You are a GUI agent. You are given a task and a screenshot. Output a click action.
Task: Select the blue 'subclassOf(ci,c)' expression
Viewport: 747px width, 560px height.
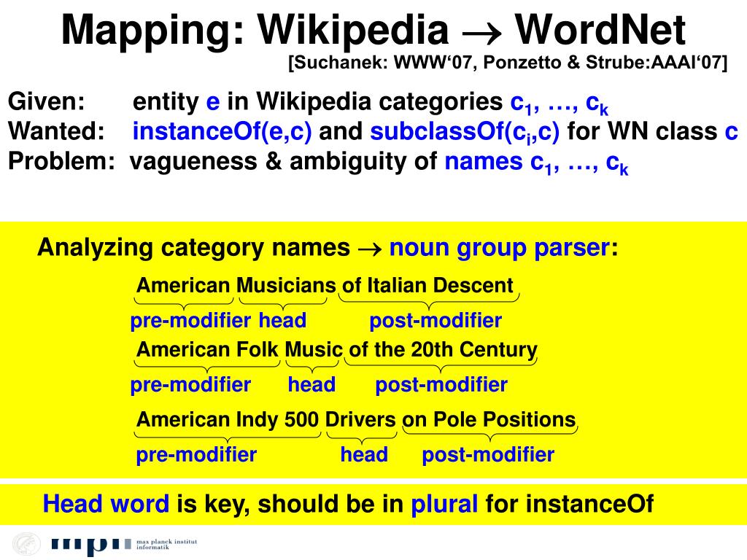click(x=465, y=132)
